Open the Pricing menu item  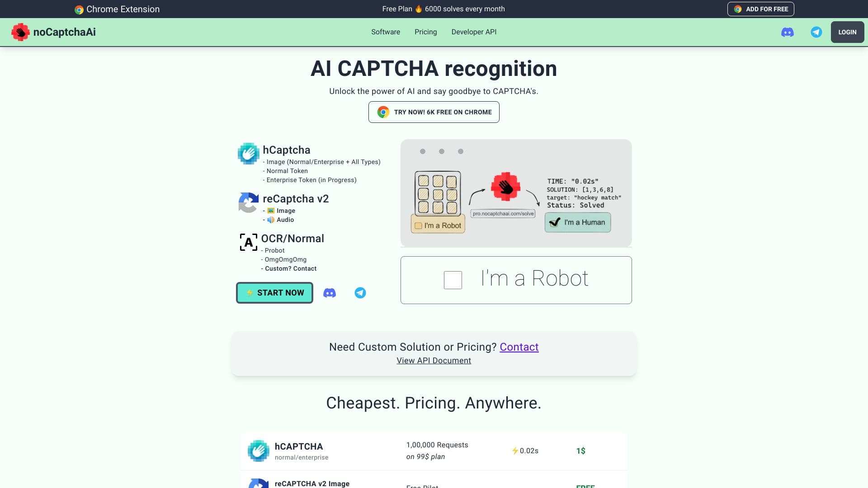coord(425,32)
